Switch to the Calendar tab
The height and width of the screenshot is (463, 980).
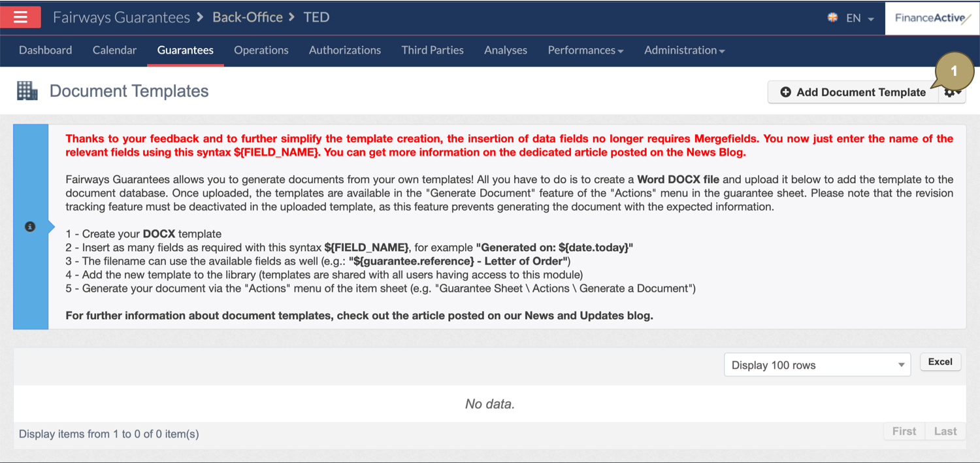[x=114, y=50]
